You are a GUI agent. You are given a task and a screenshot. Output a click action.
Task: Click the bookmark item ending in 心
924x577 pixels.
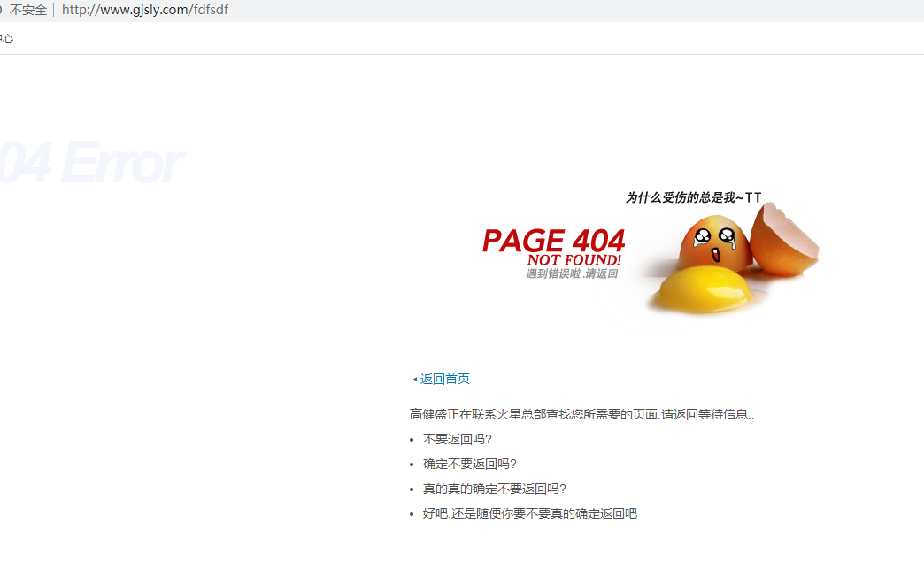click(x=7, y=39)
